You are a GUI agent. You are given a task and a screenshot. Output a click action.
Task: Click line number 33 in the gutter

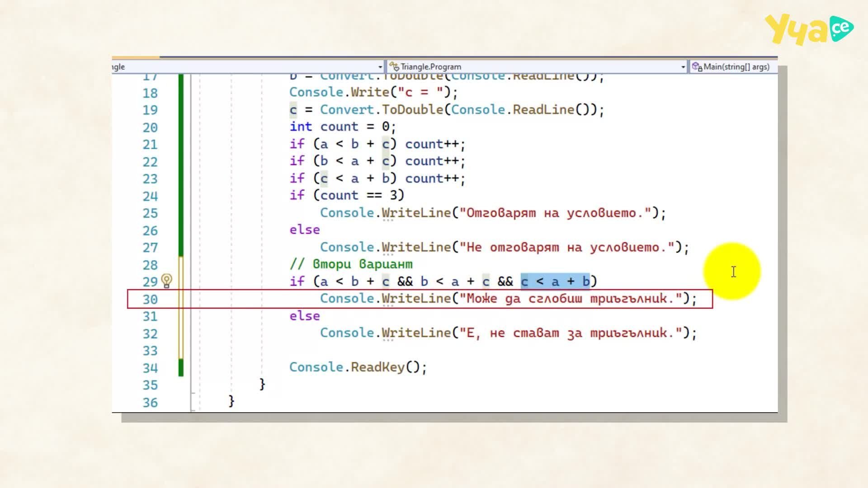click(x=150, y=351)
